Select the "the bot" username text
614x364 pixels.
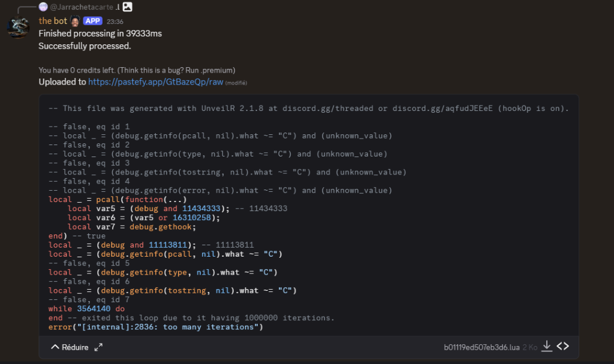(53, 20)
